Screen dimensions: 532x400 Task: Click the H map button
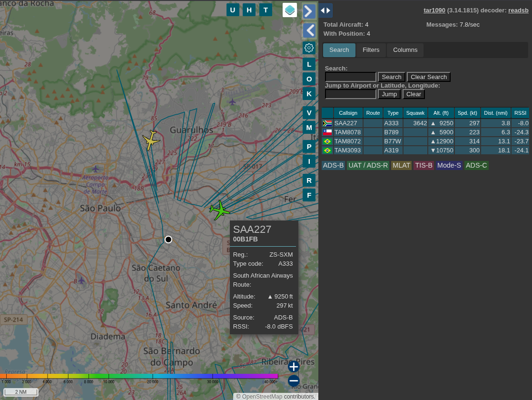249,10
